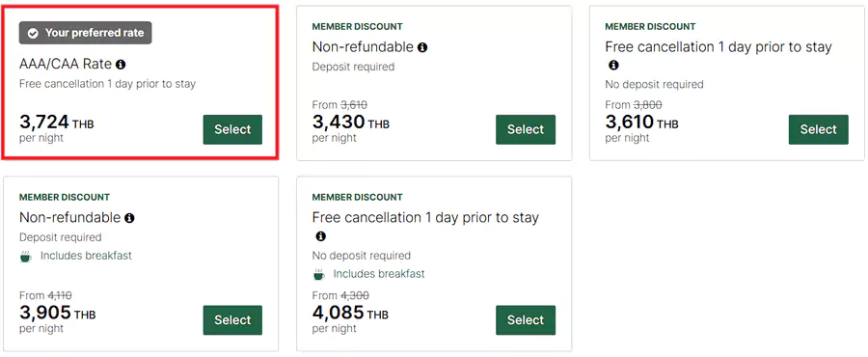The height and width of the screenshot is (357, 868).
Task: Click info icon on 3,905 THB Non-refundable rate
Action: click(129, 218)
